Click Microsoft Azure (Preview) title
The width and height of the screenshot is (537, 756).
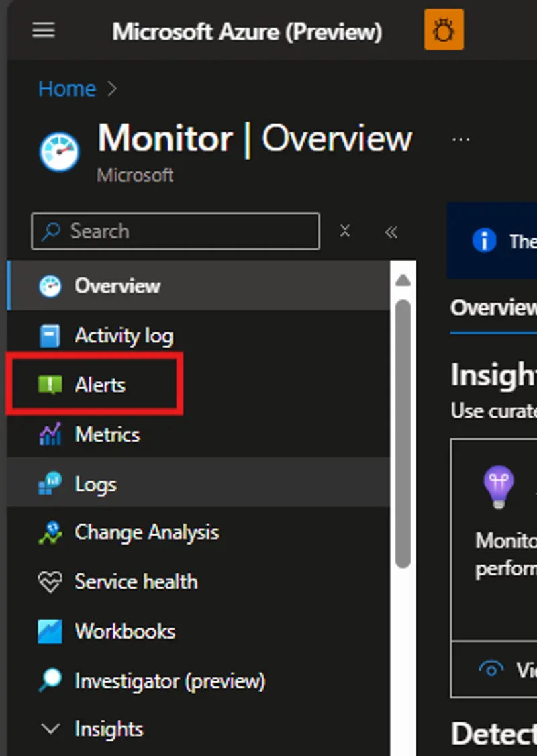(247, 32)
